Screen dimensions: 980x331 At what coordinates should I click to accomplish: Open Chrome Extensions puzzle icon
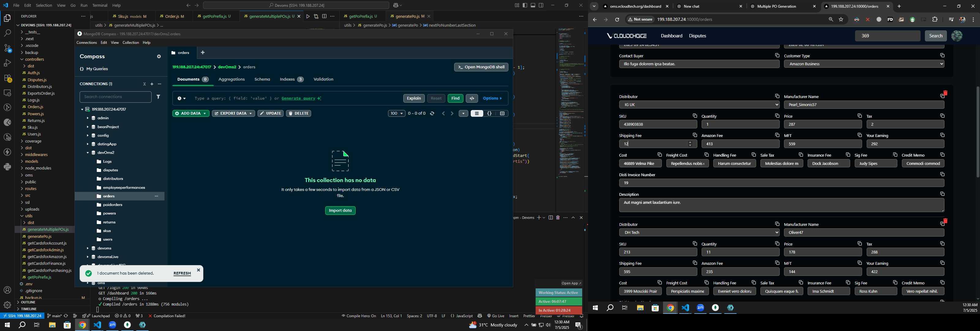935,20
